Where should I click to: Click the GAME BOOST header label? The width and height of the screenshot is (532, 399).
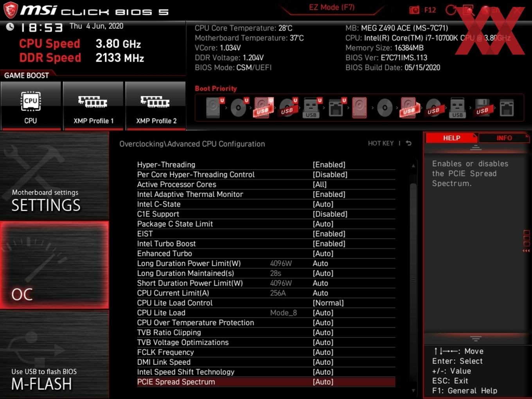pyautogui.click(x=27, y=75)
